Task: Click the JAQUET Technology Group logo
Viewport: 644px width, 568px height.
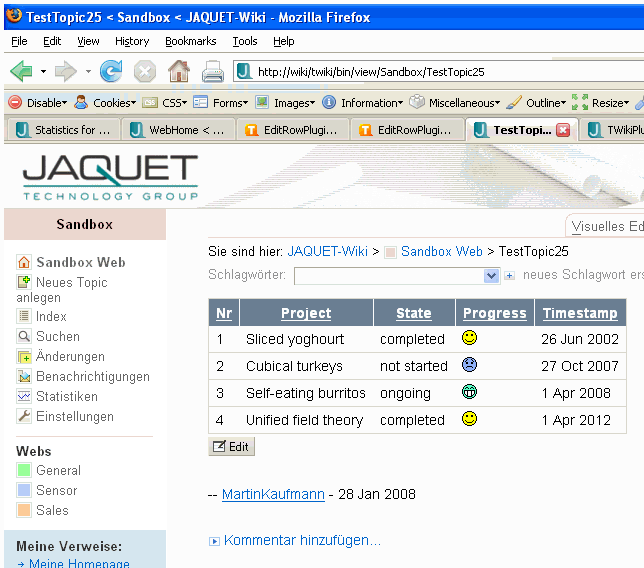Action: pyautogui.click(x=110, y=177)
